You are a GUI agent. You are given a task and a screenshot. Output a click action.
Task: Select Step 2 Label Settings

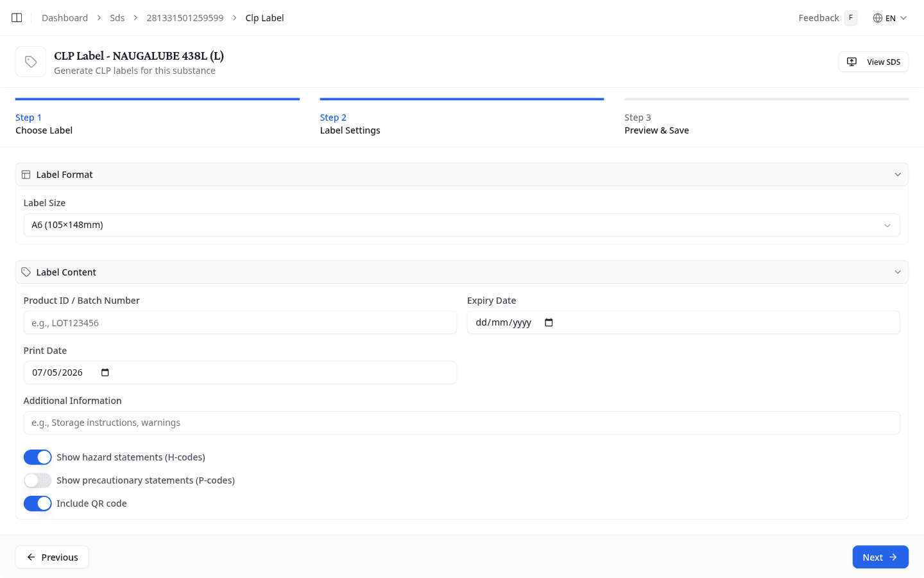pyautogui.click(x=462, y=118)
